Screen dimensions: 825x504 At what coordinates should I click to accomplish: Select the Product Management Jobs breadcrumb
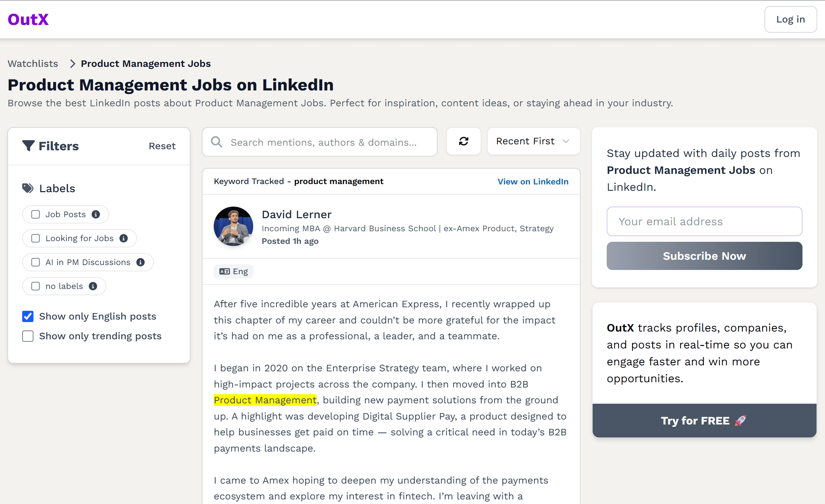point(145,63)
